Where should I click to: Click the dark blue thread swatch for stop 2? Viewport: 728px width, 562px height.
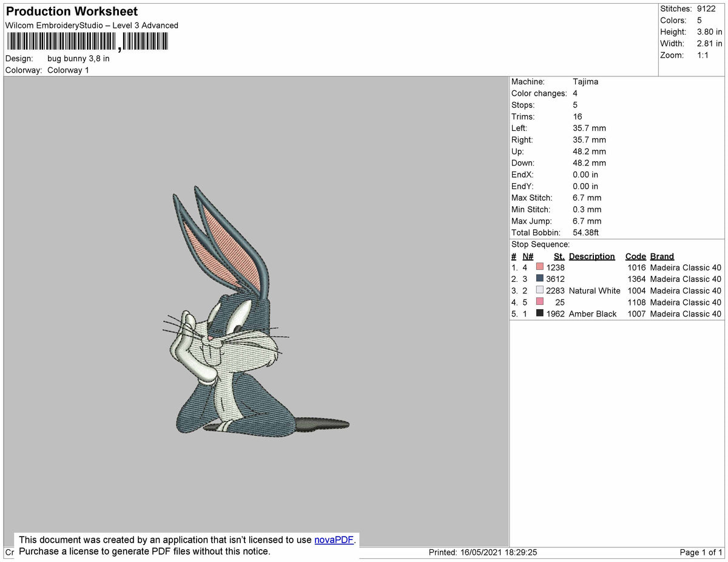(x=539, y=279)
